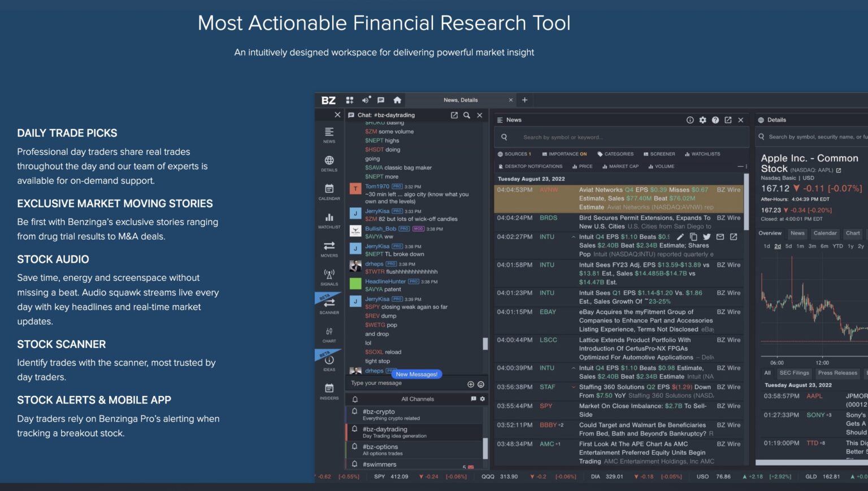Click the audio squawk icon in the top toolbar

[x=366, y=99]
